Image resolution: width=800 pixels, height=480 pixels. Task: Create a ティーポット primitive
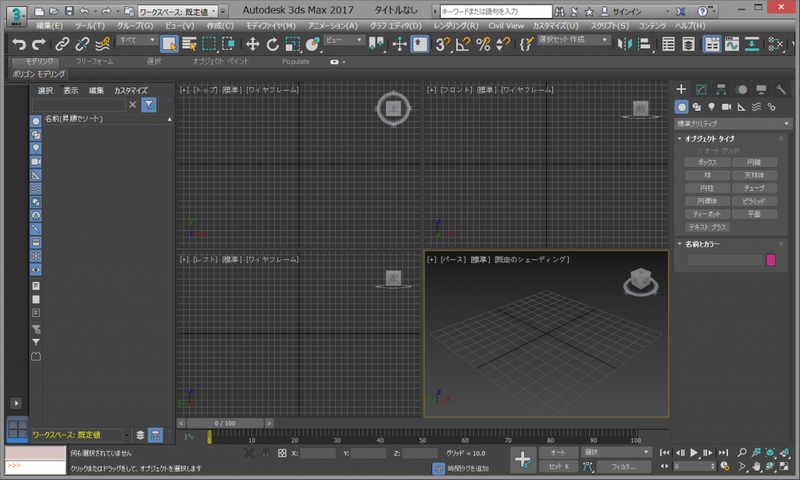tap(707, 214)
